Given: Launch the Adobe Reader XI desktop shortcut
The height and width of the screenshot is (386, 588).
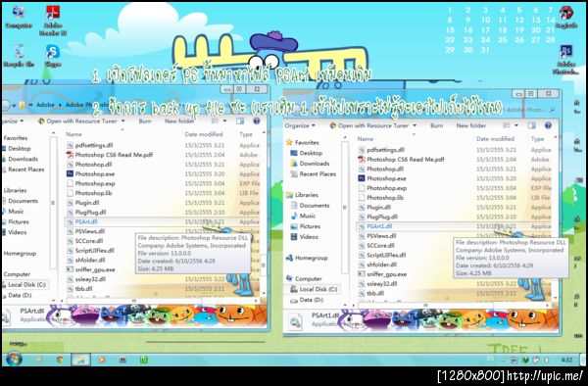Looking at the screenshot, I should [53, 21].
